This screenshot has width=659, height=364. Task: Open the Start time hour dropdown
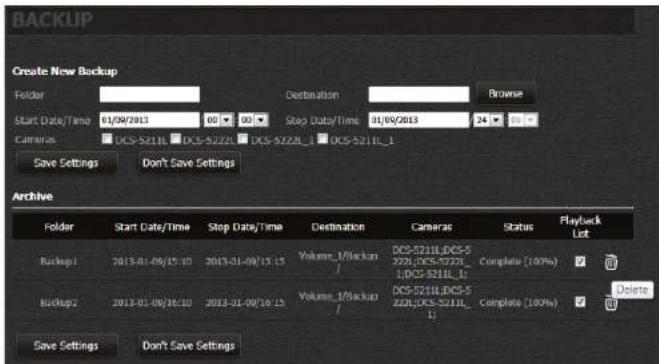pos(219,120)
